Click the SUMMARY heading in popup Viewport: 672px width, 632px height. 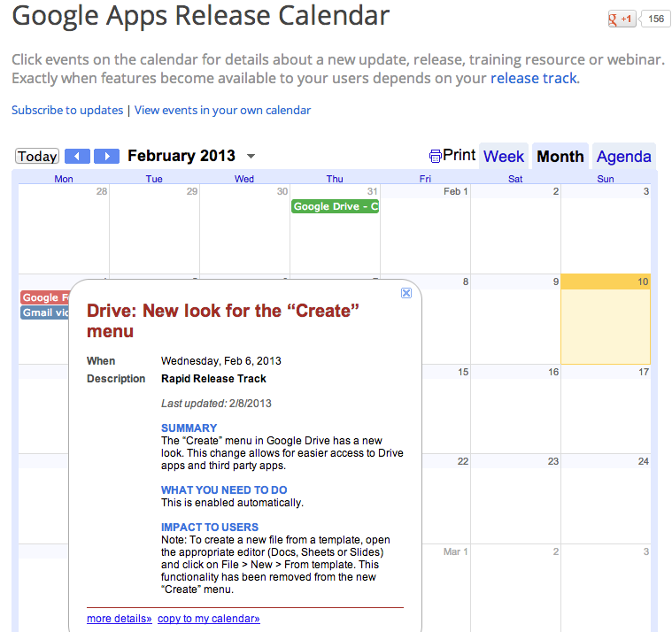pyautogui.click(x=189, y=428)
